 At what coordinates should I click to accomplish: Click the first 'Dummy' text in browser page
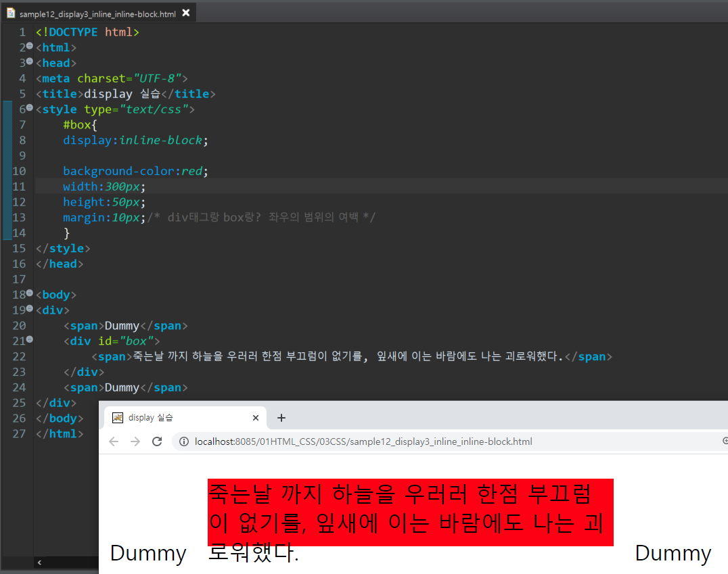click(148, 553)
